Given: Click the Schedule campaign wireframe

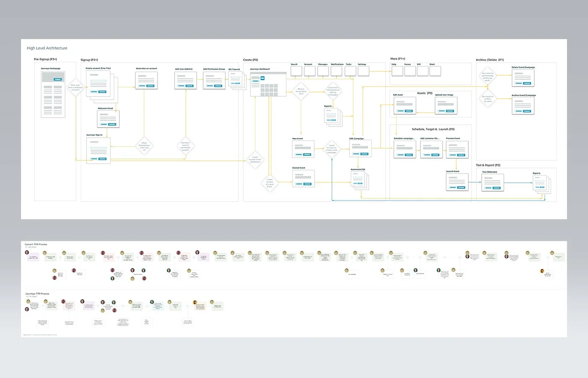Looking at the screenshot, I should click(405, 149).
